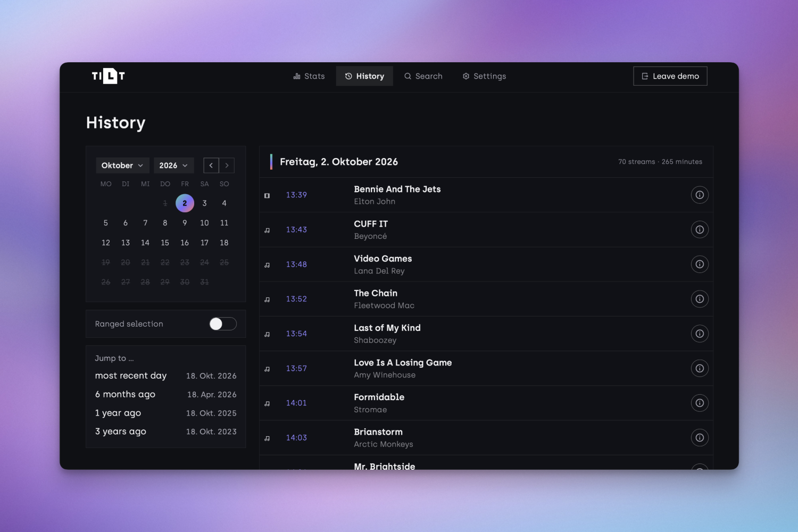798x532 pixels.
Task: Go to the next month
Action: click(227, 165)
